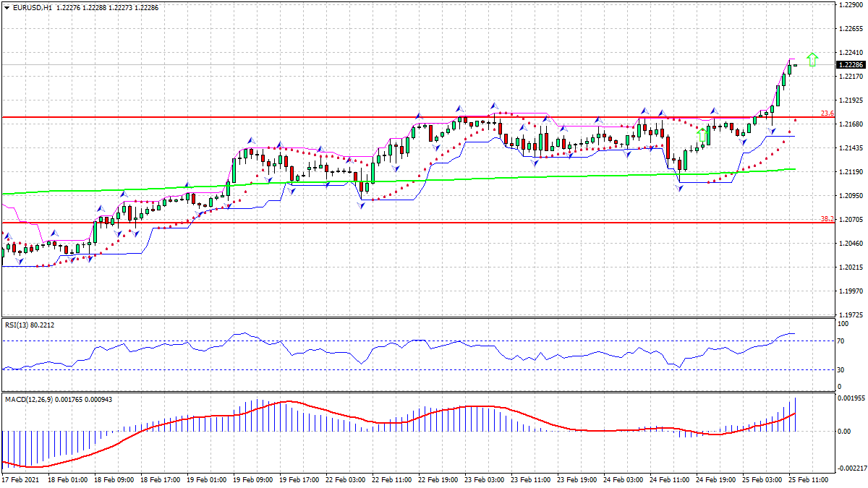This screenshot has height=488, width=868.
Task: Click the highlighted 1.22286 current price tag
Action: pos(850,65)
